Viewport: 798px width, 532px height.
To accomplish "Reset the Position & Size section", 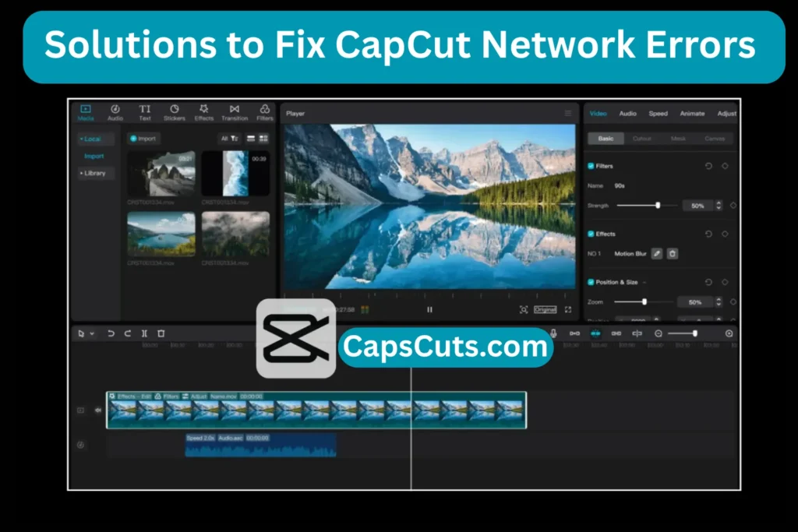I will pos(708,282).
